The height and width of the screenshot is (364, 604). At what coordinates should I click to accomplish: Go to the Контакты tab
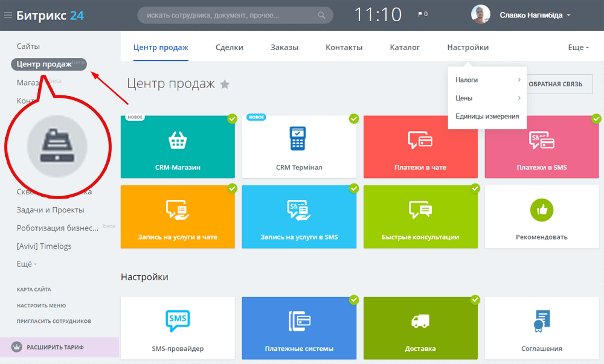click(x=344, y=47)
